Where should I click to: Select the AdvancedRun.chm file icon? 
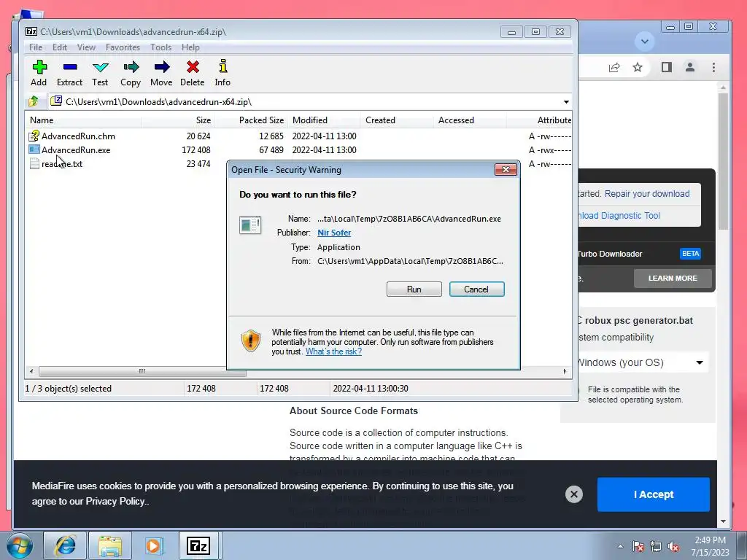pyautogui.click(x=34, y=136)
